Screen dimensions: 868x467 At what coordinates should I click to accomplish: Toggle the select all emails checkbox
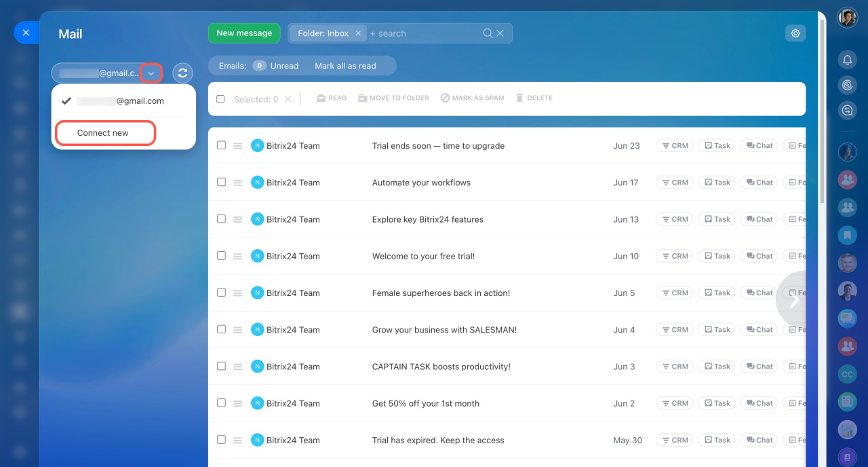click(220, 99)
